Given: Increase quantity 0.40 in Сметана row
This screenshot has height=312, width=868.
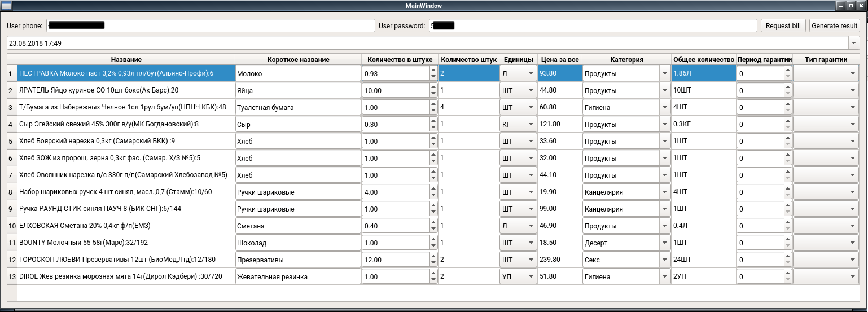Looking at the screenshot, I should click(433, 222).
